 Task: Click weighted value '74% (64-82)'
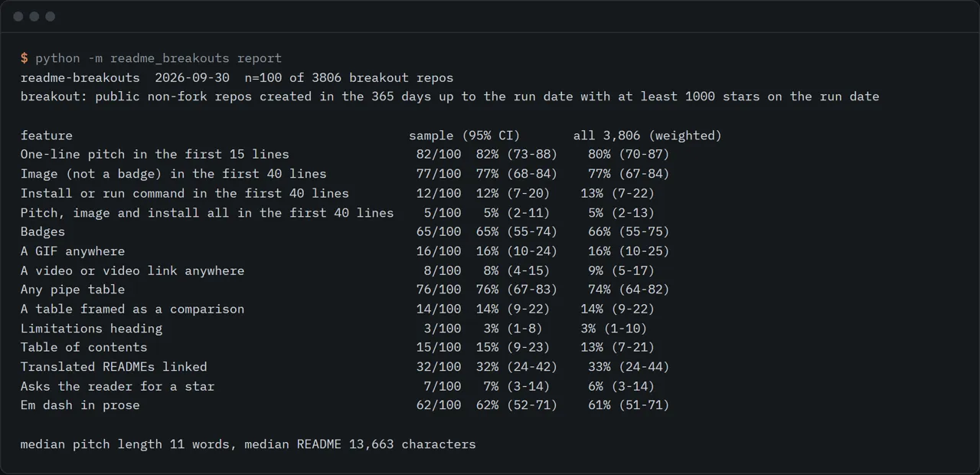629,290
